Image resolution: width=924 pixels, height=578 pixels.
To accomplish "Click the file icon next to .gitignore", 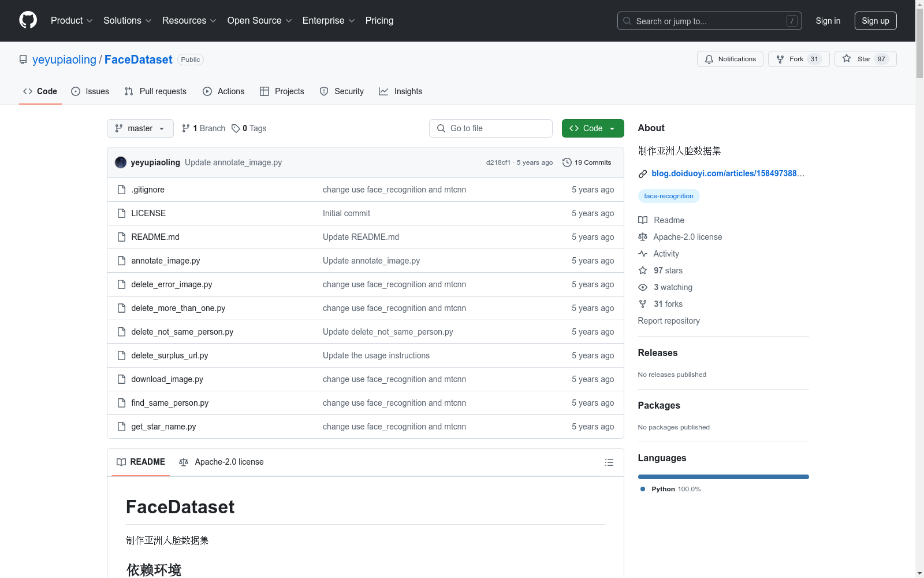I will [121, 190].
